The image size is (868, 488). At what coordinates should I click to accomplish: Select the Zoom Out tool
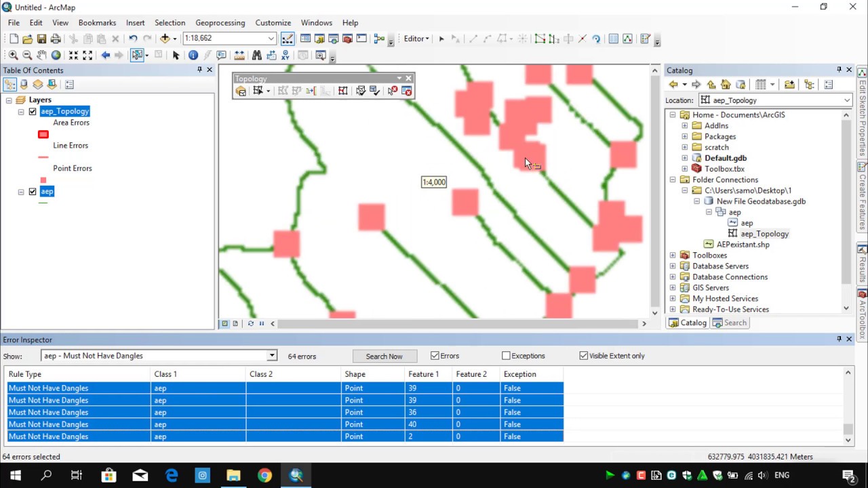[x=27, y=55]
